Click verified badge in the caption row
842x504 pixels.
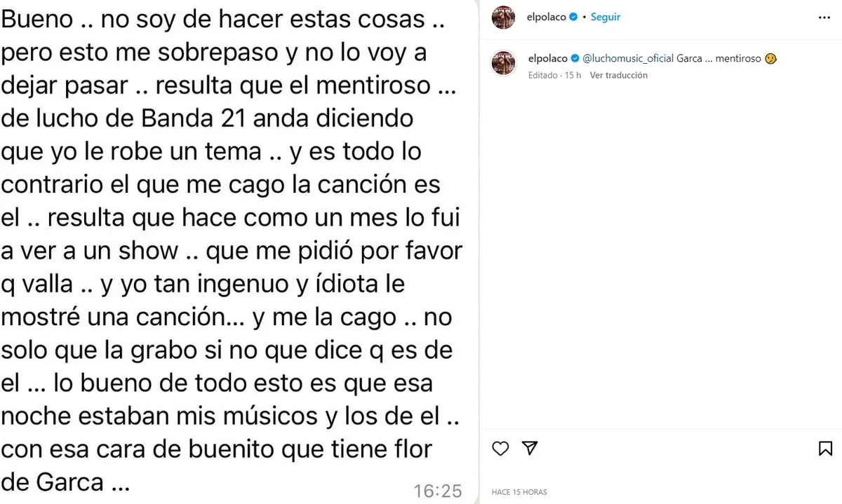575,60
